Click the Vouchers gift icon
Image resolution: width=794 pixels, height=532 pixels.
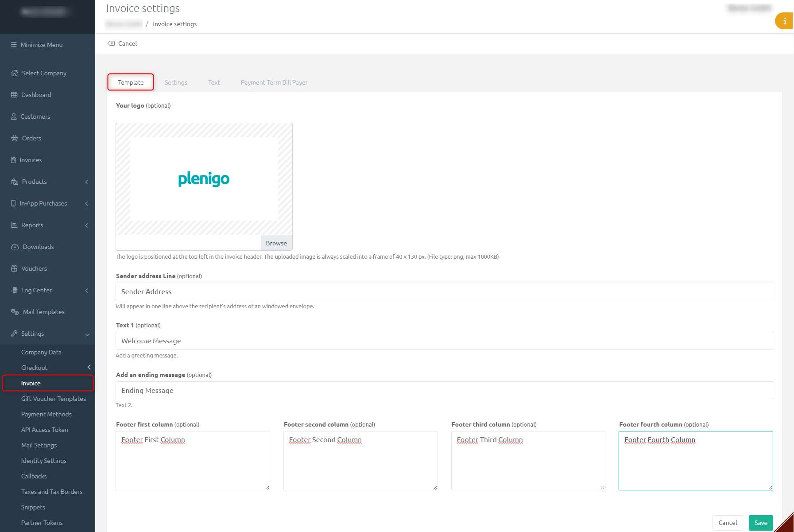coord(14,268)
